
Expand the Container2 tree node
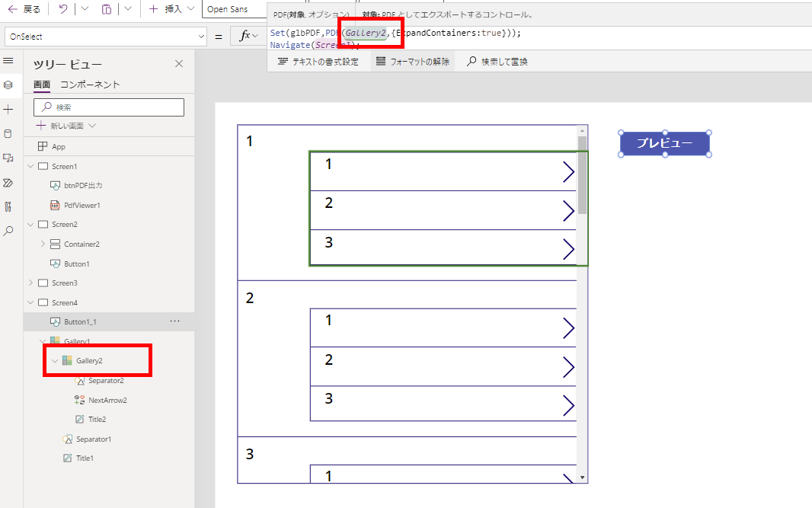pos(43,244)
